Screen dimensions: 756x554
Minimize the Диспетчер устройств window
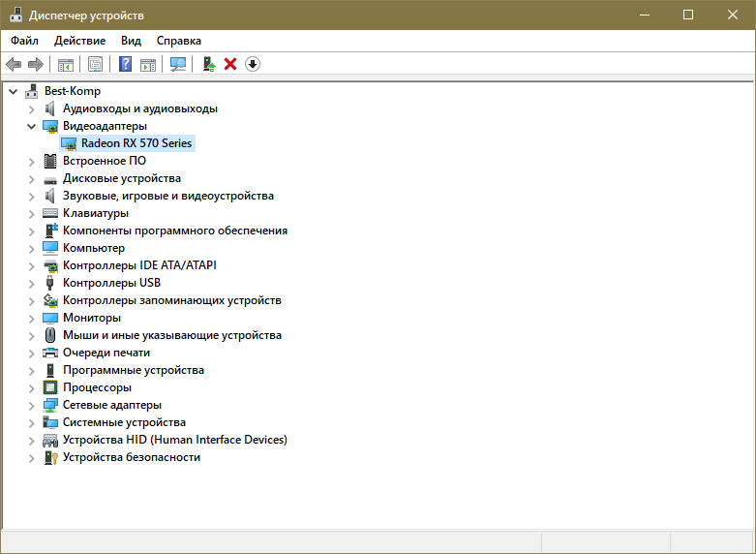[644, 15]
